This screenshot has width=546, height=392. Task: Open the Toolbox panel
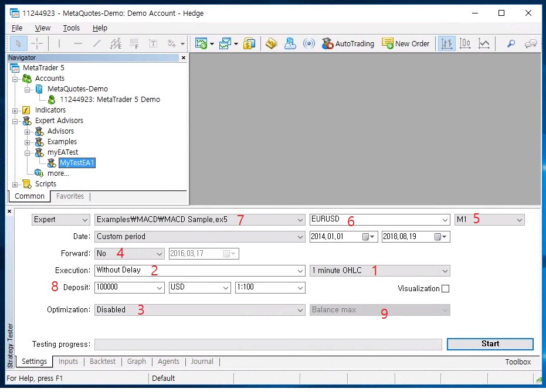point(518,362)
